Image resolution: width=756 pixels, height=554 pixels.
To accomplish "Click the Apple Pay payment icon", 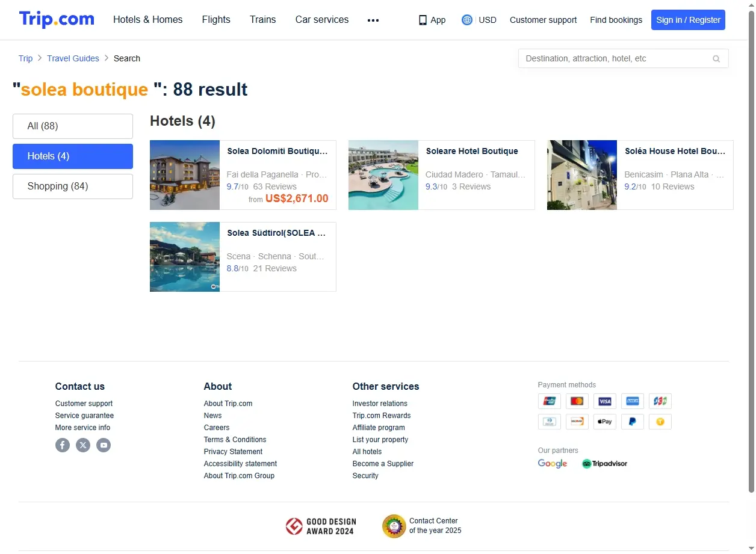I will 605,422.
